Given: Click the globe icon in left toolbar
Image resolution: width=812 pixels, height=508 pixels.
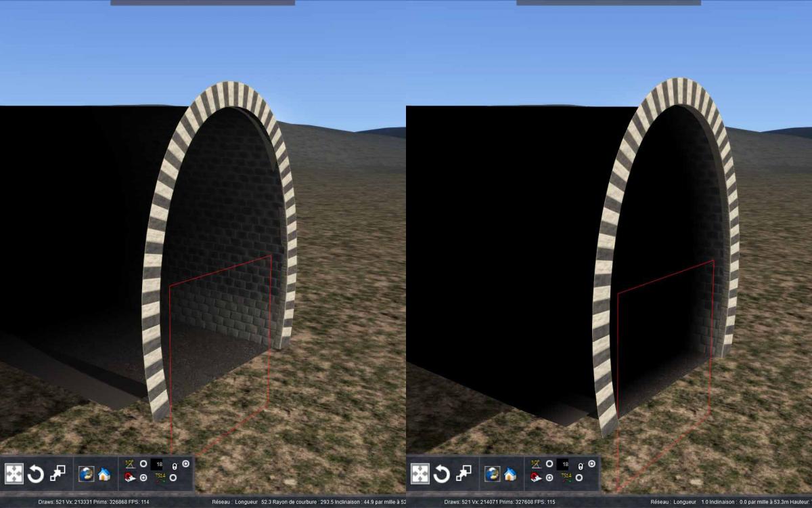Looking at the screenshot, I should pos(86,473).
